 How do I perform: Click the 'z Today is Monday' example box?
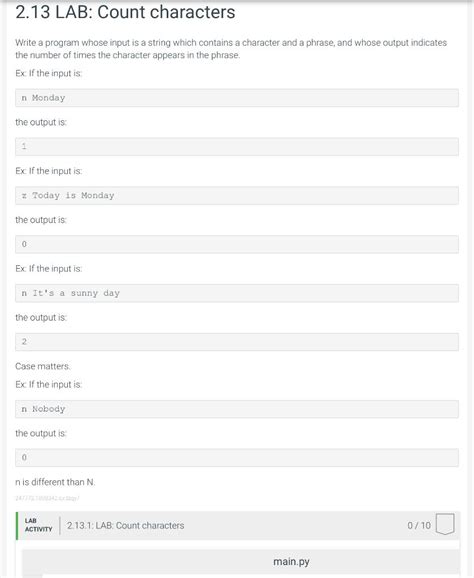point(237,195)
